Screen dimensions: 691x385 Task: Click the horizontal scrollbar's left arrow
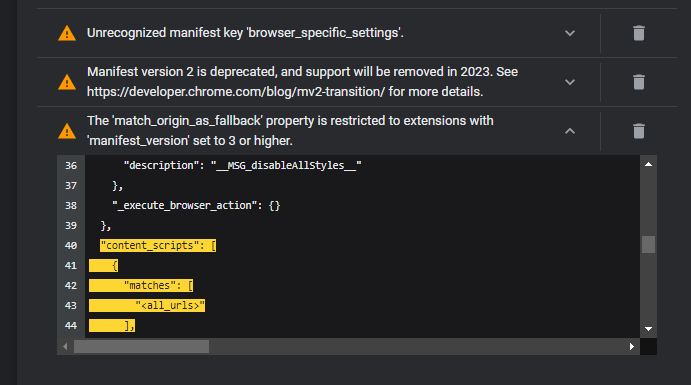coord(65,347)
